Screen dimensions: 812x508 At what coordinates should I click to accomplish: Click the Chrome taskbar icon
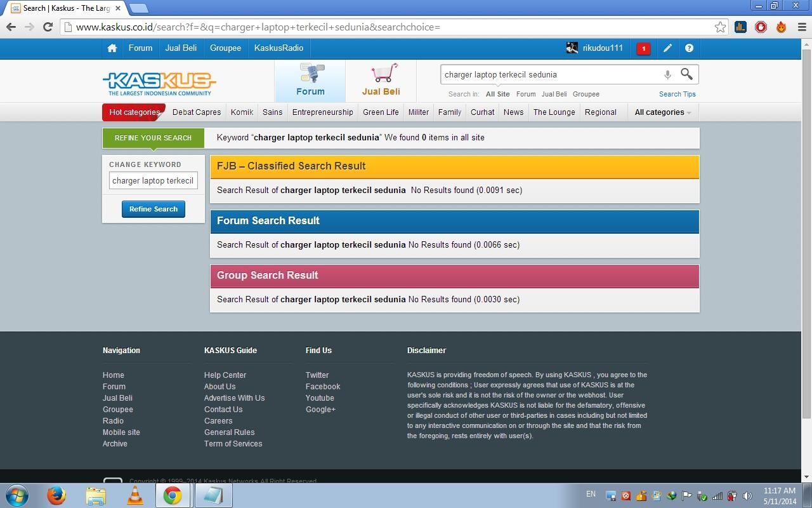(172, 495)
